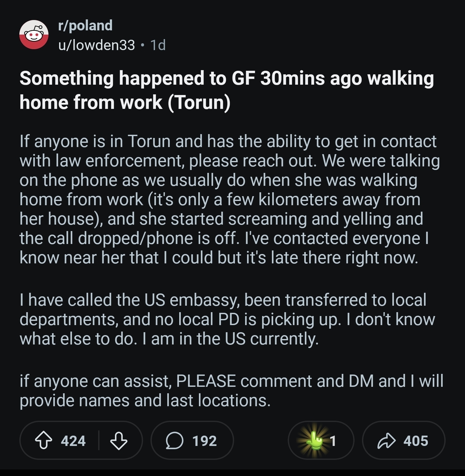Select paragraph starting 'If anyone is in Torun'

[x=226, y=199]
